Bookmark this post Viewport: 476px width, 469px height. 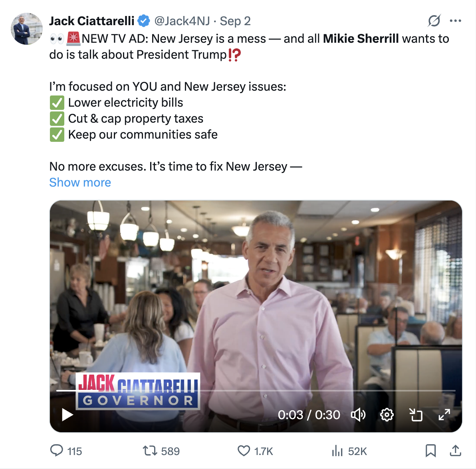(x=430, y=451)
